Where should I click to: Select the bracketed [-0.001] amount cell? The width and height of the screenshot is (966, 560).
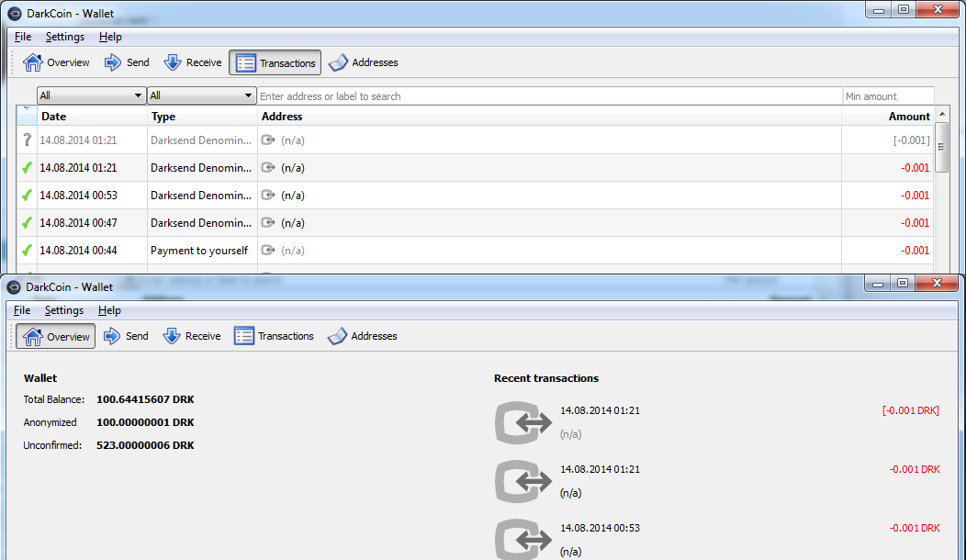tap(888, 140)
